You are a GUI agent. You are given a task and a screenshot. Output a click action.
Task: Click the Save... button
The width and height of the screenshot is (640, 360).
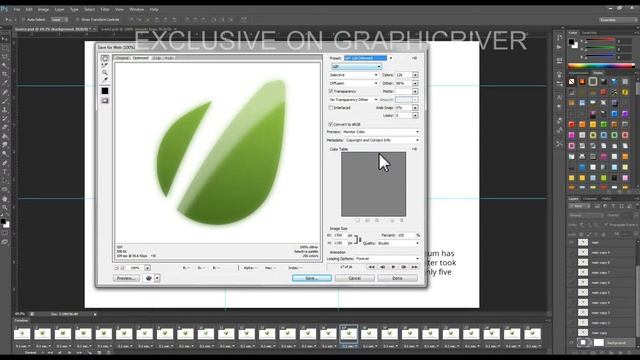coord(312,278)
